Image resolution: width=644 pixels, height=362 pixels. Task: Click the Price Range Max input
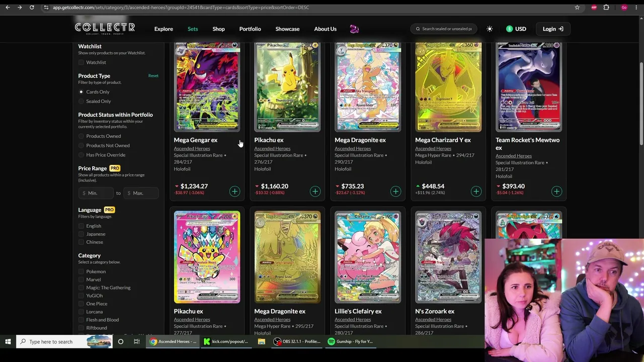[141, 193]
